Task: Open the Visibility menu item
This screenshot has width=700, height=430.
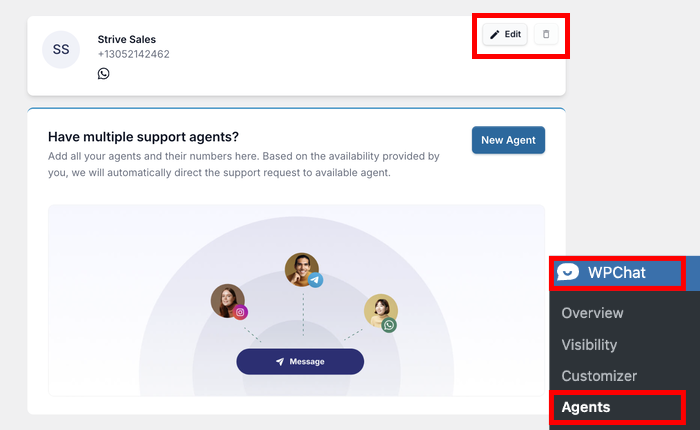Action: tap(589, 345)
